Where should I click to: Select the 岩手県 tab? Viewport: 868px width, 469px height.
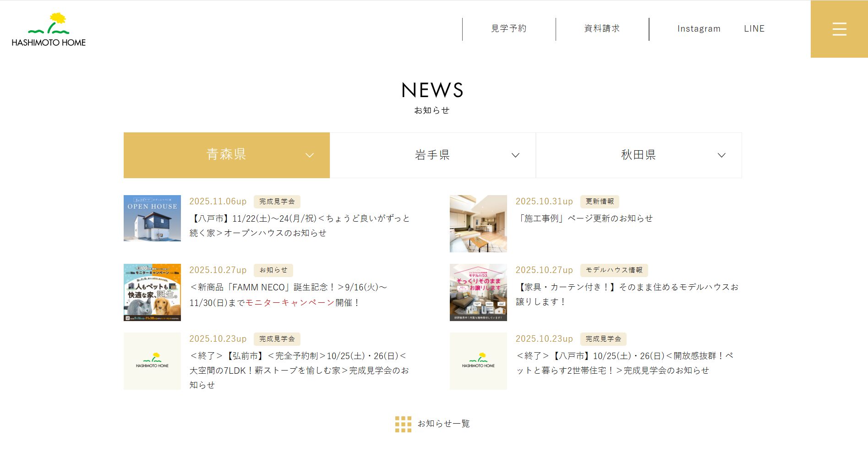(x=432, y=155)
